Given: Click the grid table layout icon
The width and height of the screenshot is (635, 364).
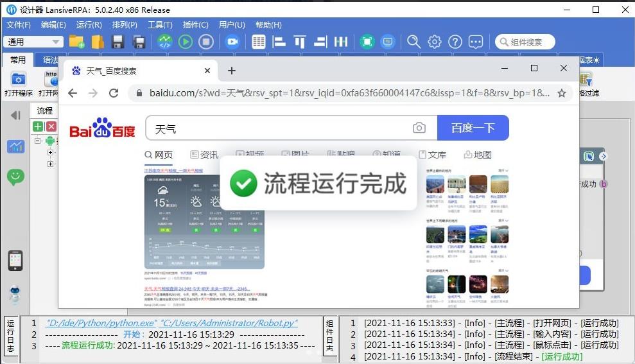Looking at the screenshot, I should point(258,42).
